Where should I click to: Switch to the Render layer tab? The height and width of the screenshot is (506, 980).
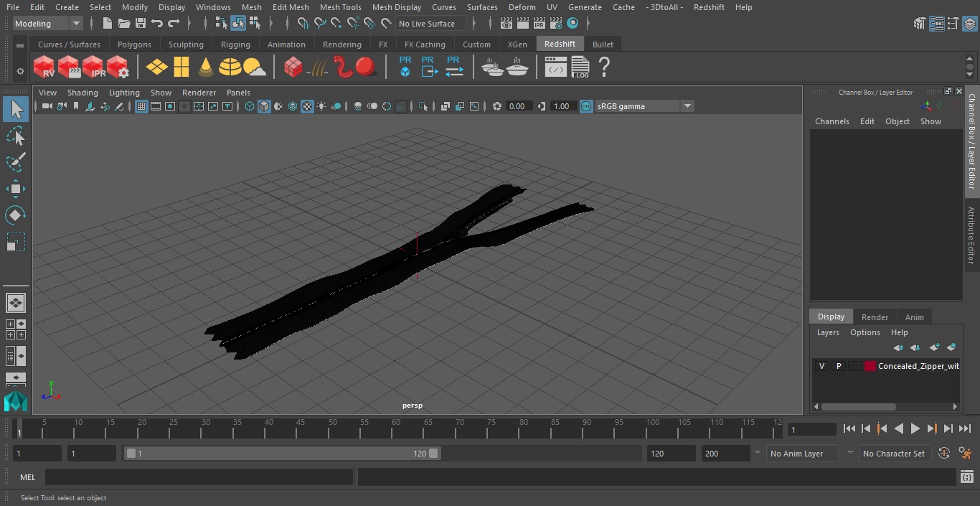pyautogui.click(x=875, y=317)
